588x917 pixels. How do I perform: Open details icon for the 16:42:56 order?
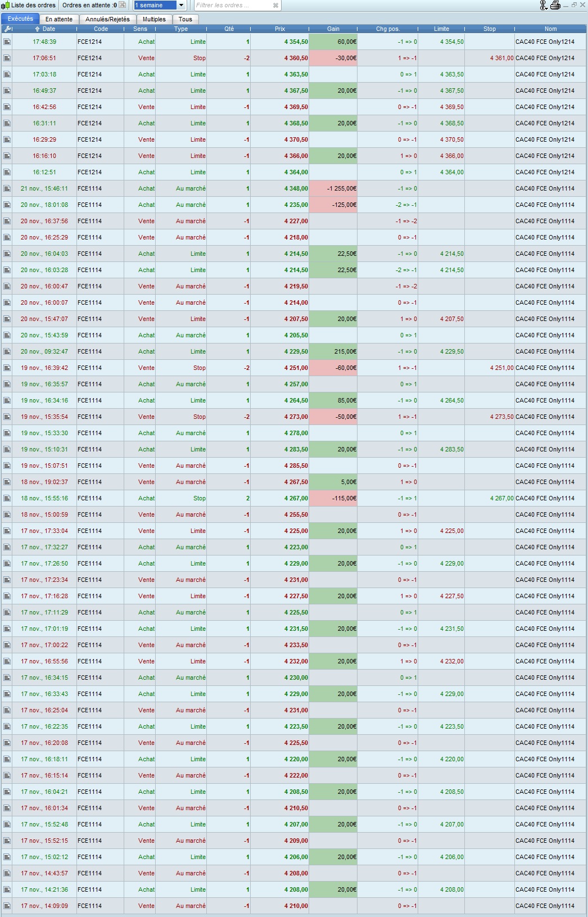pyautogui.click(x=7, y=107)
